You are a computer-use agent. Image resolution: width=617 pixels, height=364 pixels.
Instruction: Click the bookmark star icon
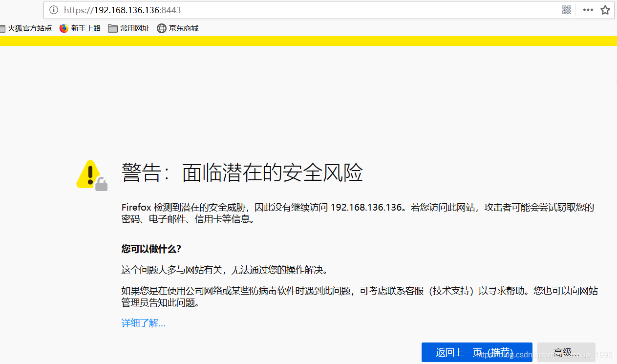pos(605,9)
